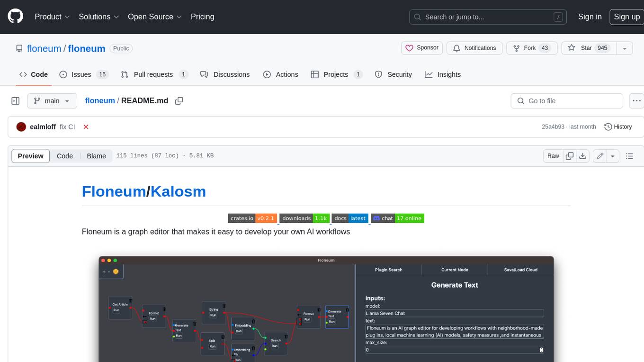This screenshot has width=644, height=362.
Task: Click the Sign up button
Action: pyautogui.click(x=626, y=17)
